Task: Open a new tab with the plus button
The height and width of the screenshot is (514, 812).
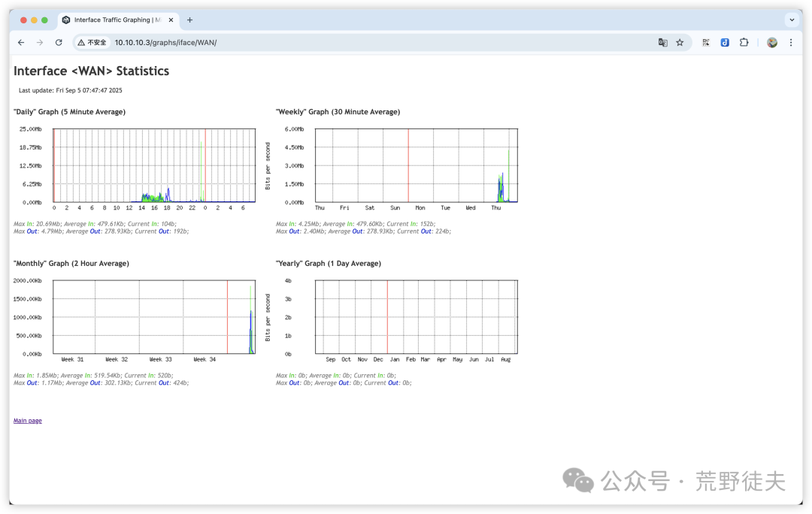Action: point(190,20)
